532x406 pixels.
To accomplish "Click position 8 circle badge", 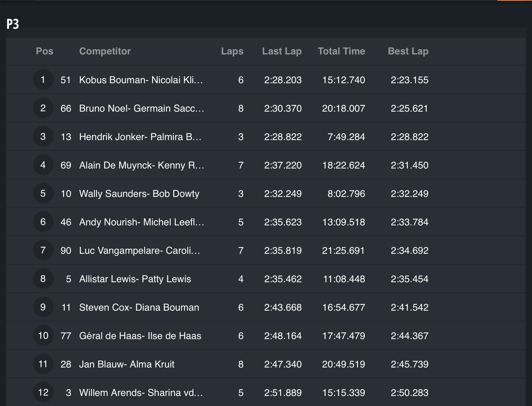I will click(43, 279).
